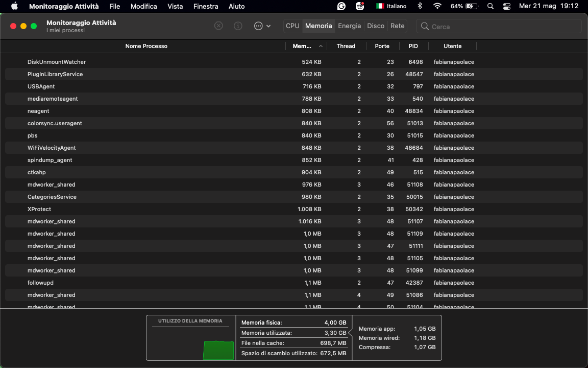Click the ellipsis options icon in toolbar
Screen dimensions: 588x368
pyautogui.click(x=259, y=26)
